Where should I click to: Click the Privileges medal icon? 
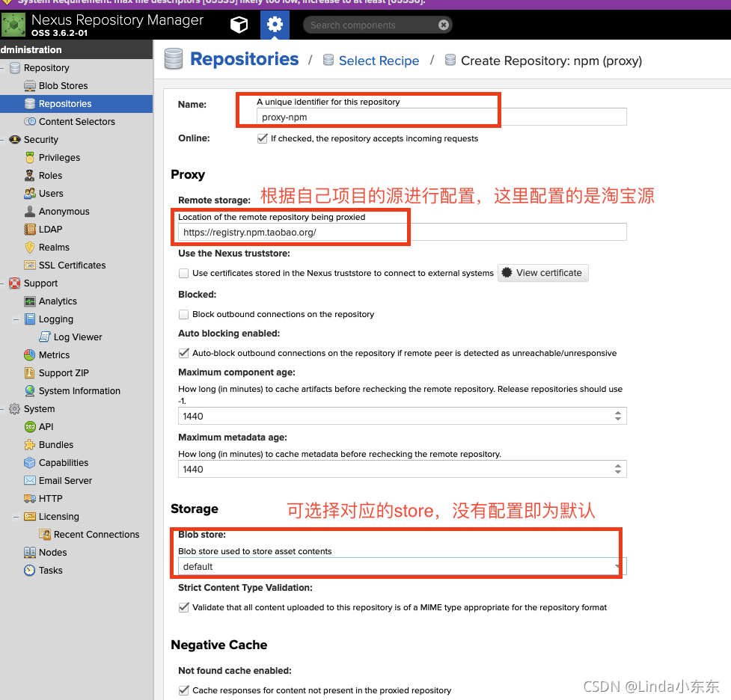tap(30, 158)
